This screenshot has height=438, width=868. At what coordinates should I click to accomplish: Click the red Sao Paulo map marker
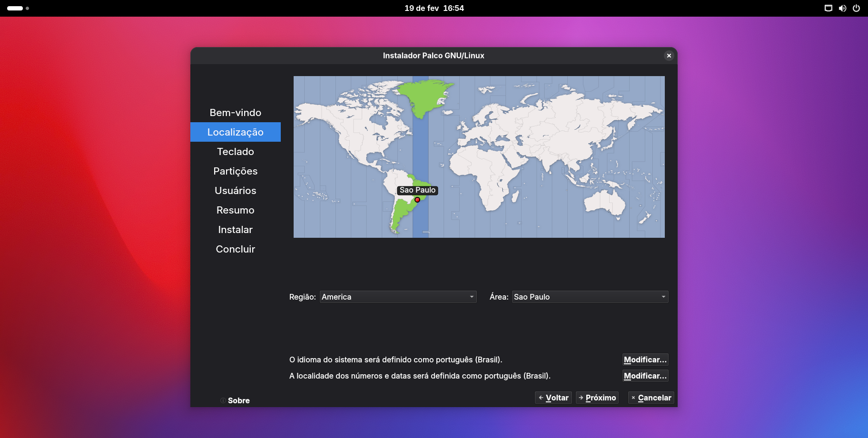[417, 200]
